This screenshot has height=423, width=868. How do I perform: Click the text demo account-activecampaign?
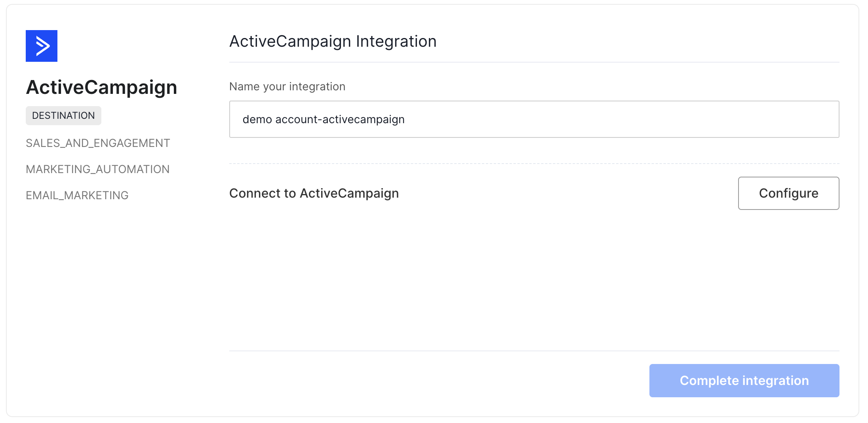click(323, 119)
